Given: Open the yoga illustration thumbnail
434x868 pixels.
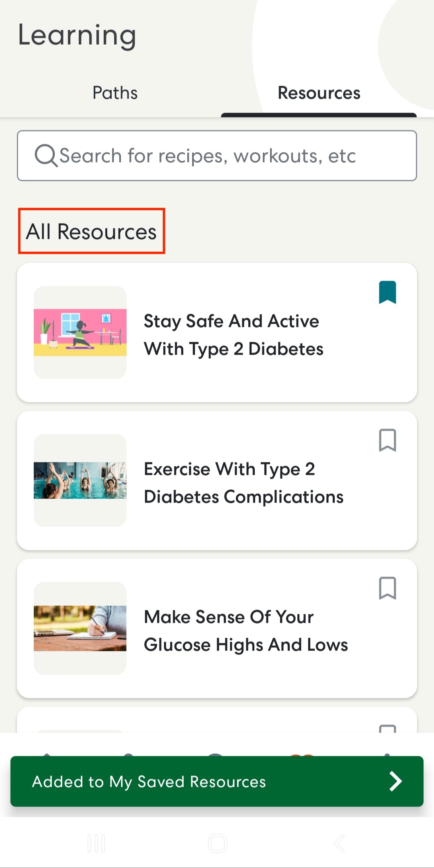Looking at the screenshot, I should tap(80, 332).
